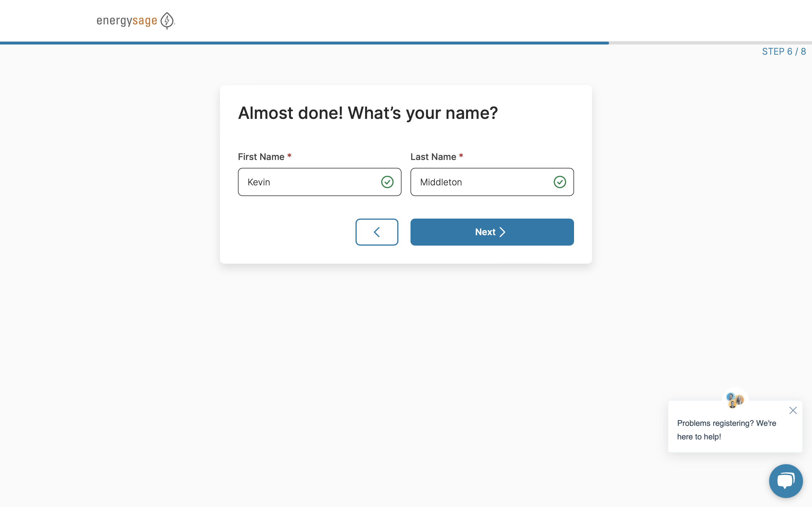Click the 'Problems registering? We're here to help!' message
This screenshot has height=507, width=812.
727,430
